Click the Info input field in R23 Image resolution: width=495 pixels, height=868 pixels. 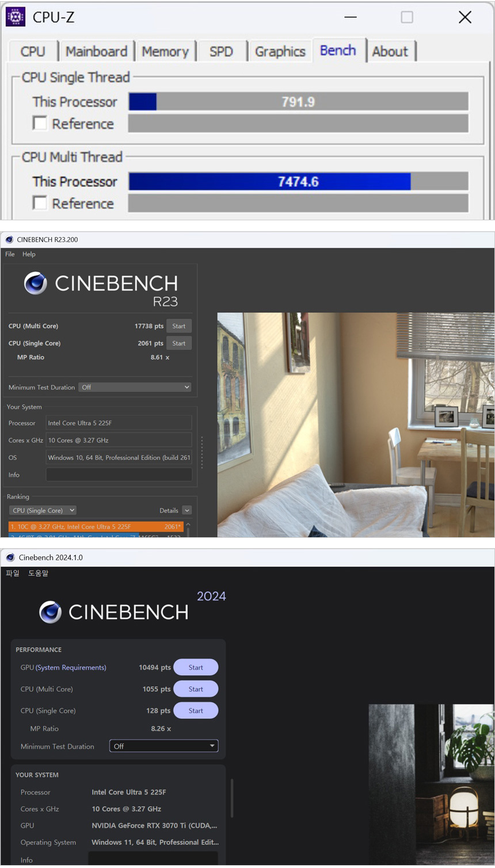(x=119, y=475)
